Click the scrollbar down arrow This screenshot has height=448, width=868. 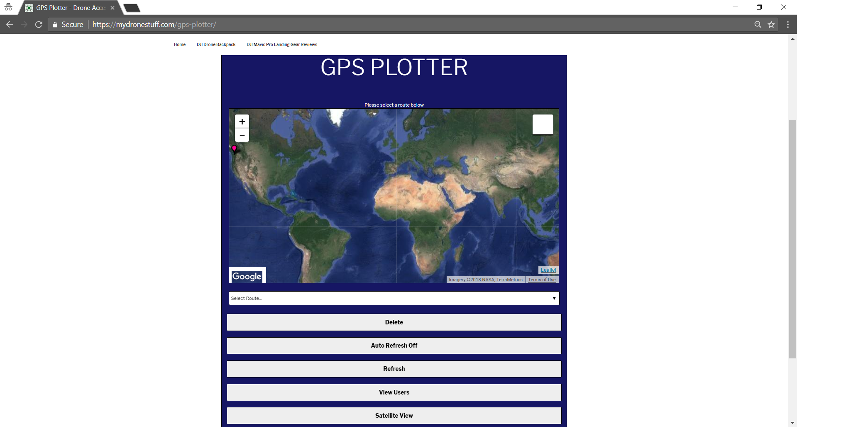tap(792, 423)
